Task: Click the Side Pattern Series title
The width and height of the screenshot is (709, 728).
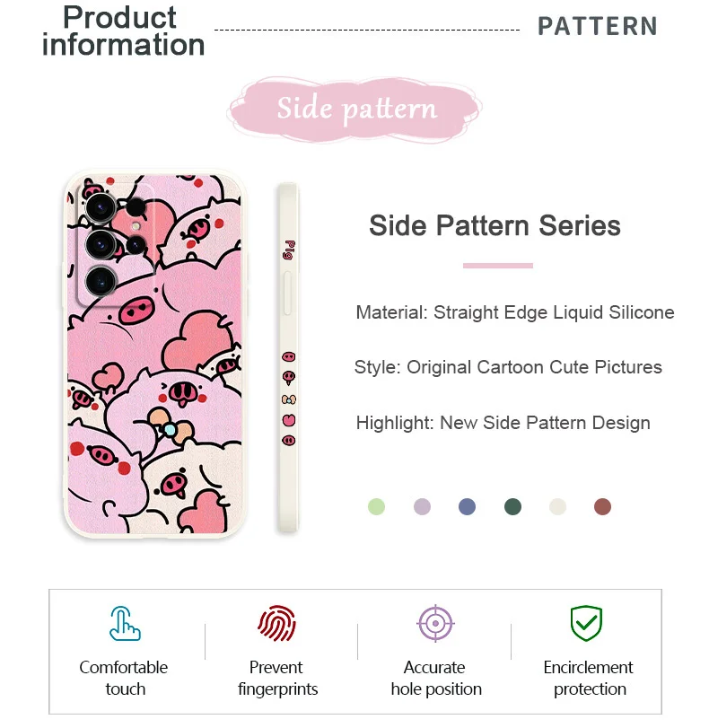Action: (x=495, y=225)
